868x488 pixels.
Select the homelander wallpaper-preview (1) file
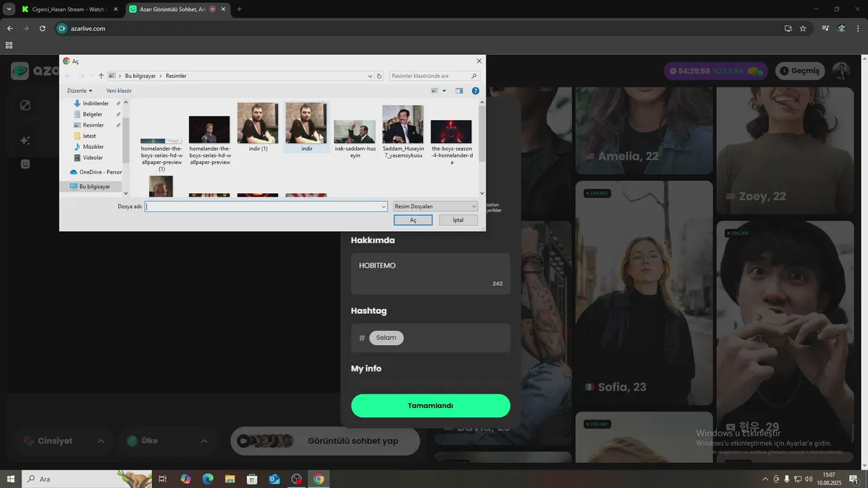tap(161, 155)
